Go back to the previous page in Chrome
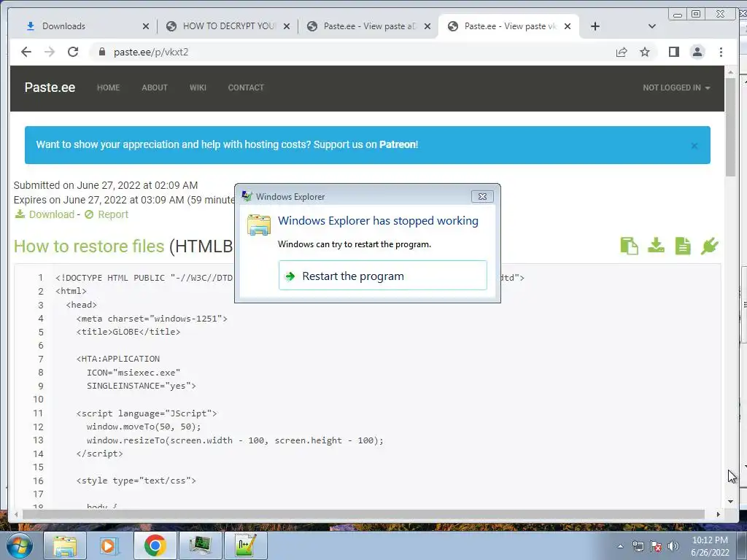The width and height of the screenshot is (747, 560). click(x=26, y=52)
